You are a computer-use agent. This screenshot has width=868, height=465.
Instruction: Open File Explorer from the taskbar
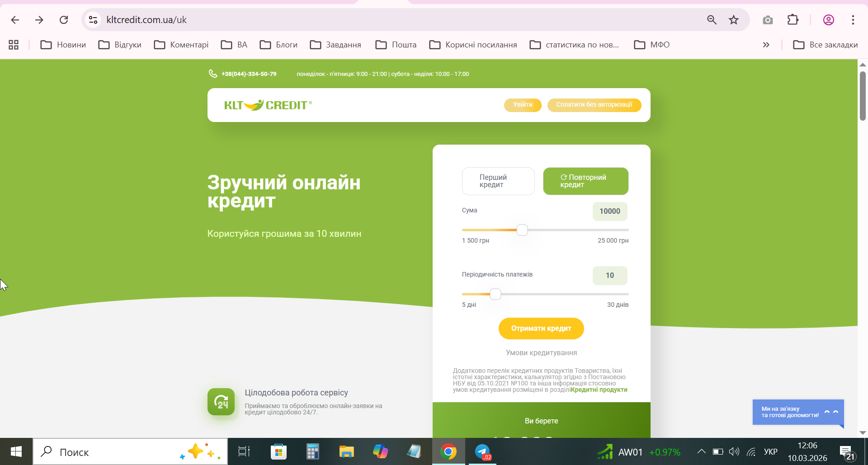(x=346, y=451)
